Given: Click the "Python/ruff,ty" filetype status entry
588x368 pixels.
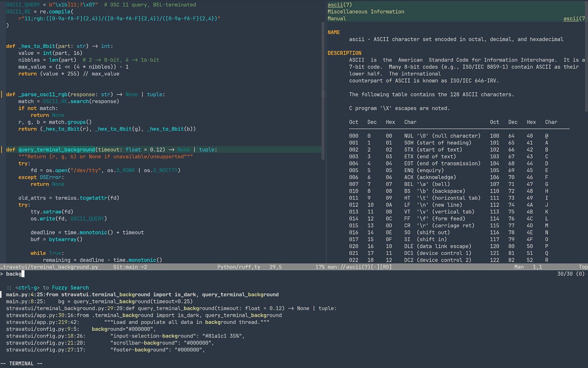Looking at the screenshot, I should 239,267.
